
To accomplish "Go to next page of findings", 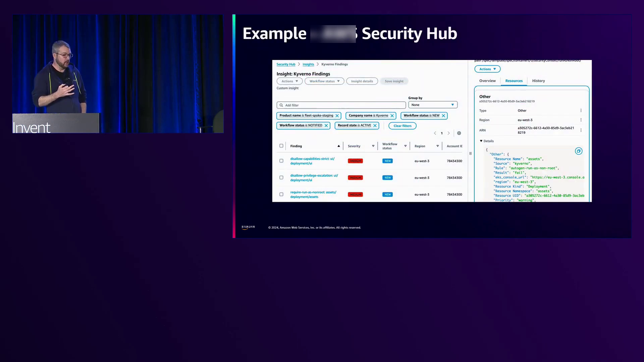I will [x=448, y=133].
